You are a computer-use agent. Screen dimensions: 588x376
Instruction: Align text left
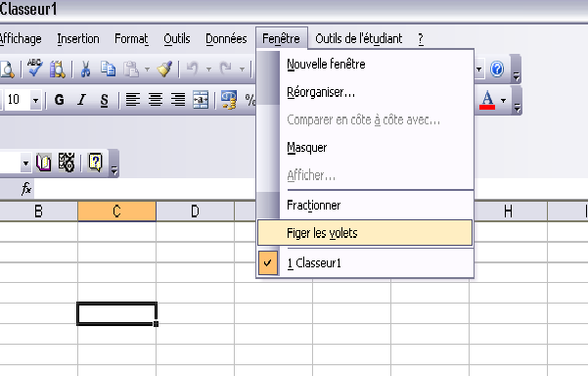133,100
